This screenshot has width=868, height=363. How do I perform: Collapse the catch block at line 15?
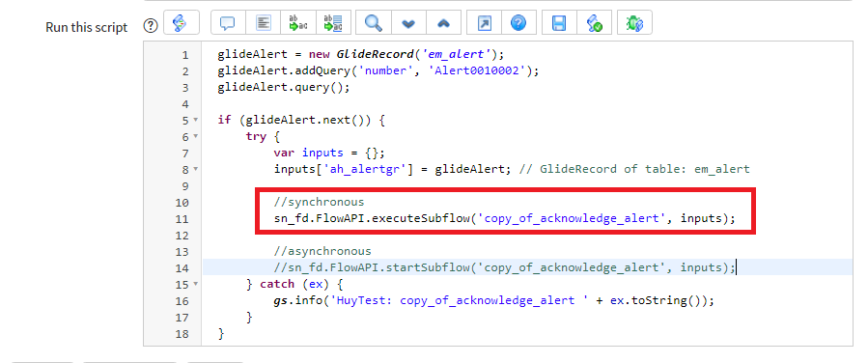click(x=196, y=285)
